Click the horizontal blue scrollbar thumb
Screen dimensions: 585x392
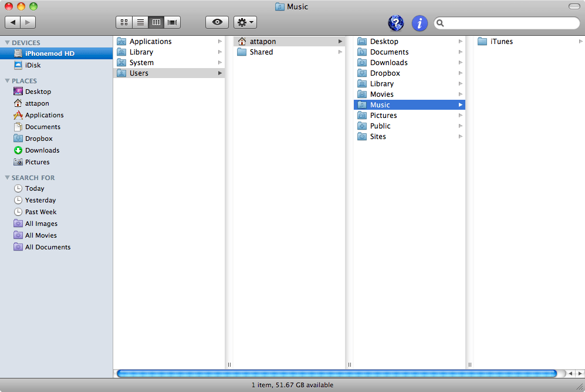tap(337, 373)
